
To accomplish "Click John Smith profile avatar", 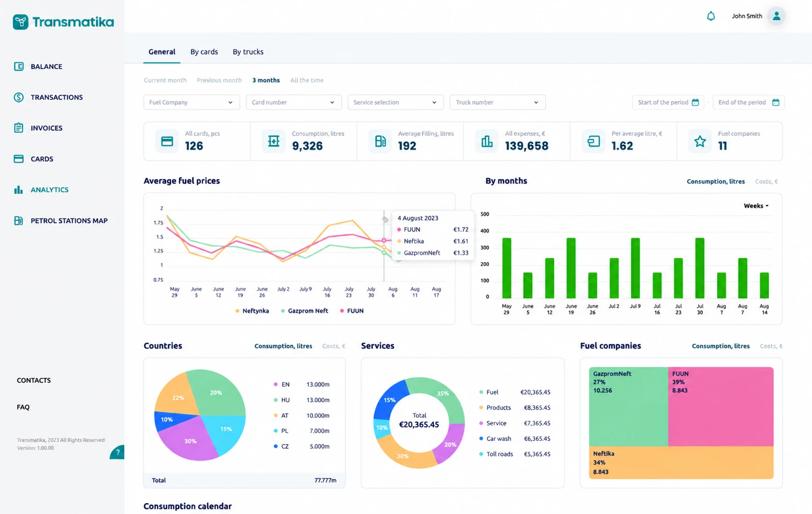I will 776,16.
